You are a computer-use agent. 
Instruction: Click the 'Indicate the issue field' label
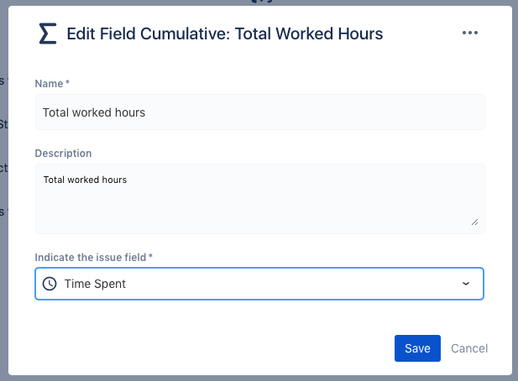coord(91,257)
